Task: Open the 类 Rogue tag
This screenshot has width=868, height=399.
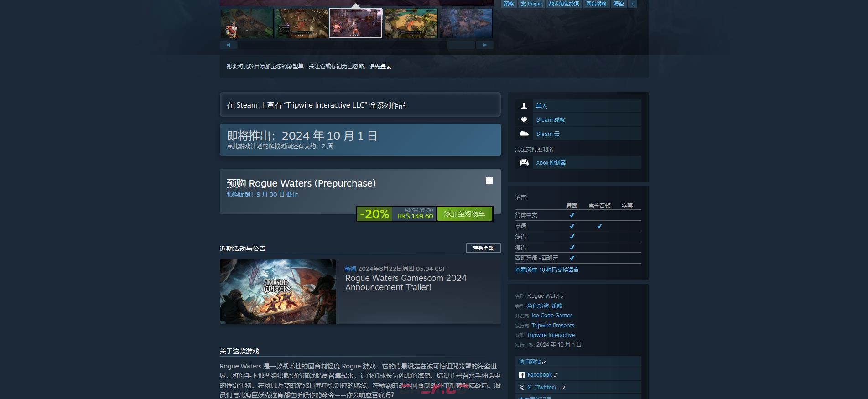Action: pos(531,4)
